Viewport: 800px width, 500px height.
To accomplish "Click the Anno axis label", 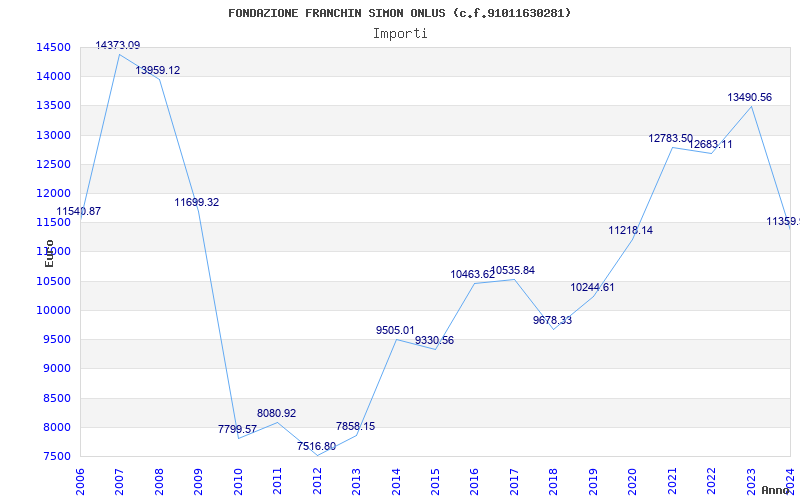I will point(776,490).
